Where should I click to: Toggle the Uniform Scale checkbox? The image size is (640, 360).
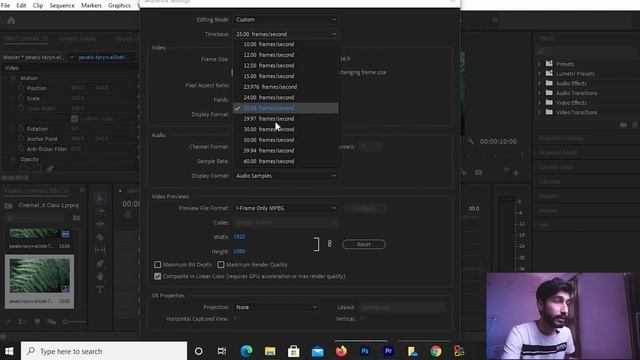[74, 119]
